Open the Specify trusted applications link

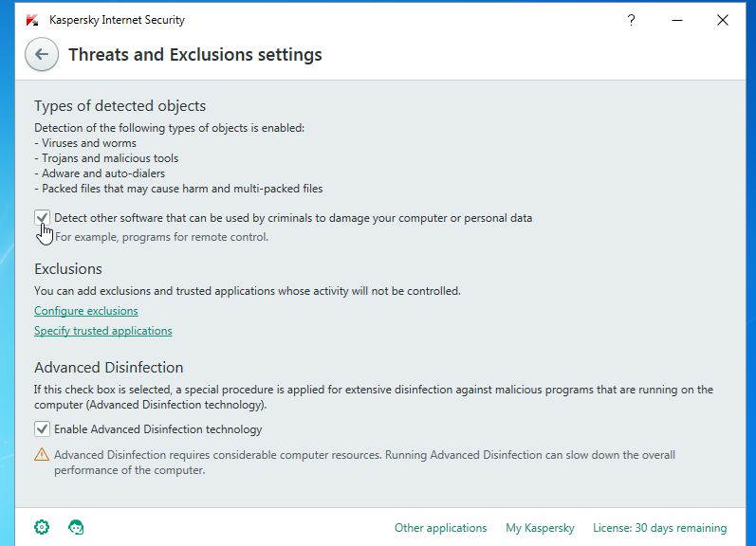pos(103,331)
